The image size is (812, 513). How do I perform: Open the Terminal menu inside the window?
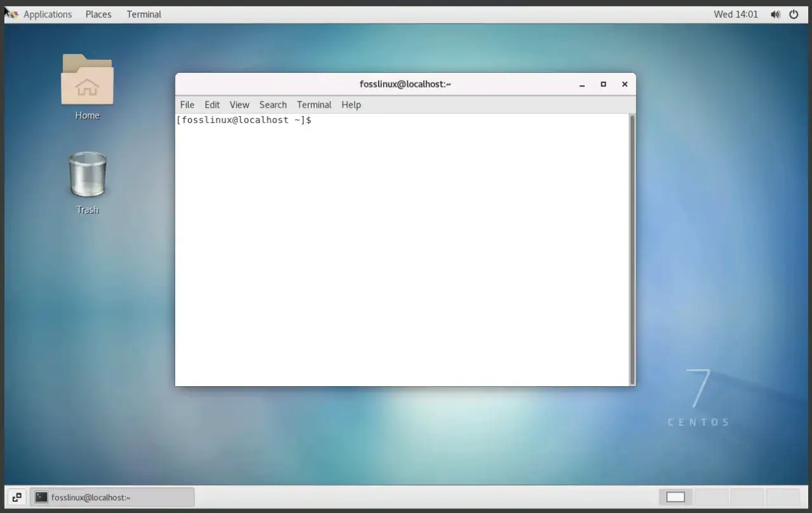tap(313, 105)
